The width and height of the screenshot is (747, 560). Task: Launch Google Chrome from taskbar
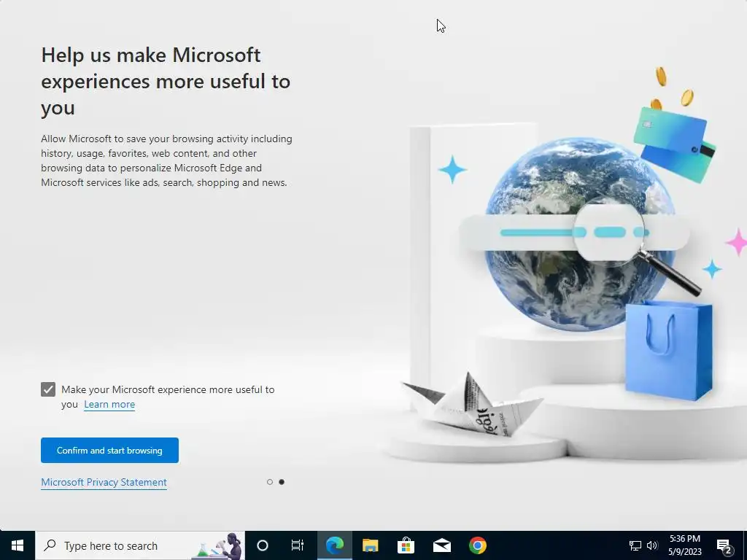point(477,545)
